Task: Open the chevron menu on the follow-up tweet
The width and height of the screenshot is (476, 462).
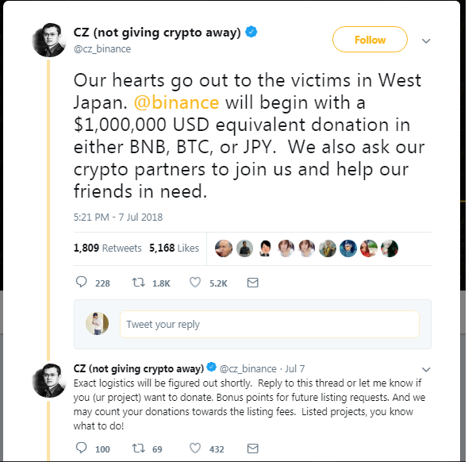Action: pos(426,369)
